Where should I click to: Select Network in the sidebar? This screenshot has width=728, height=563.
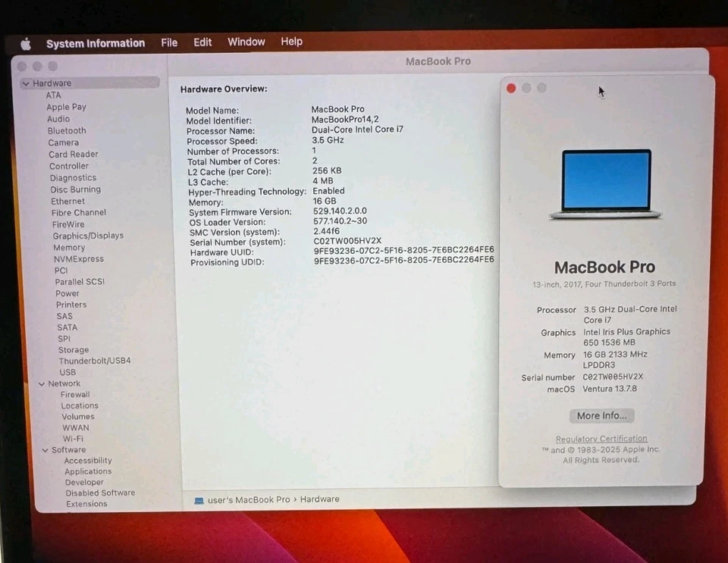click(64, 383)
